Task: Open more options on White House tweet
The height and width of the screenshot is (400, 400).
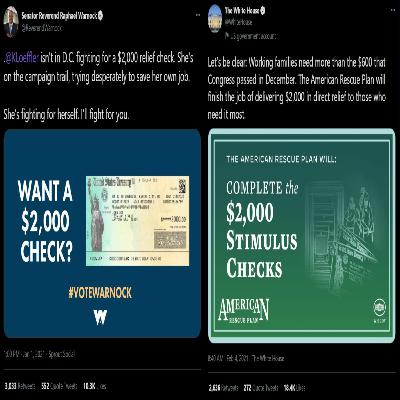Action: [392, 11]
